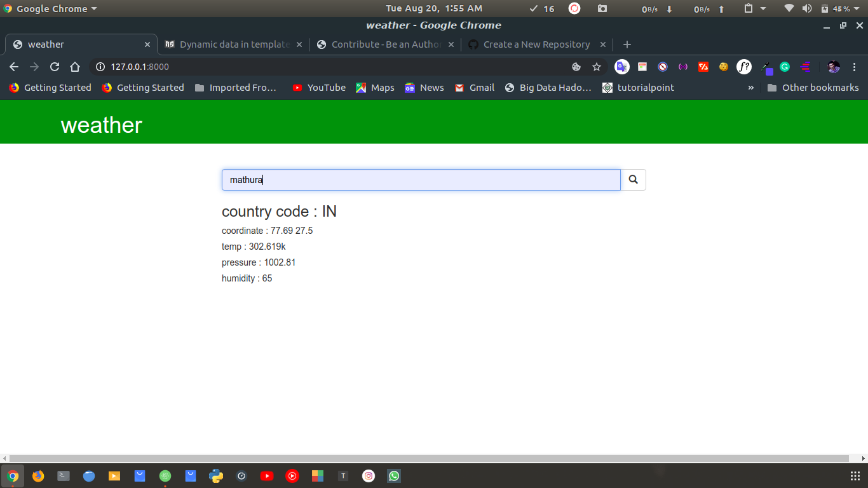Image resolution: width=868 pixels, height=488 pixels.
Task: Open the f? font finder extension
Action: (x=744, y=67)
